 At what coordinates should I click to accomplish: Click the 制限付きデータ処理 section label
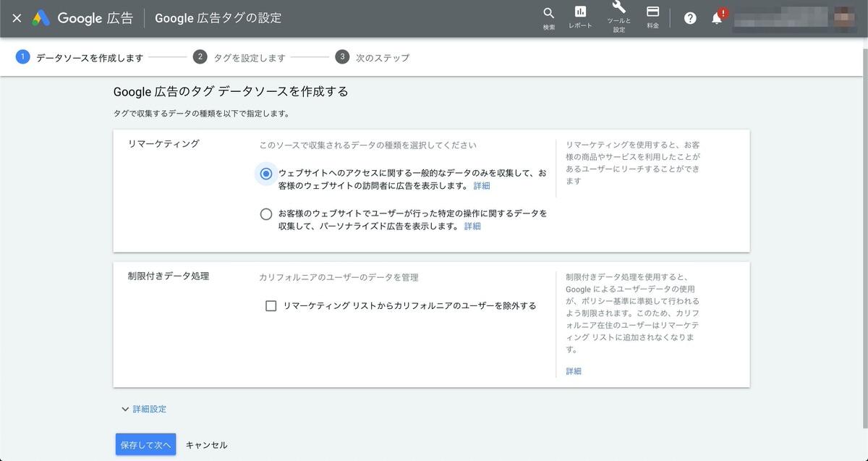(169, 276)
